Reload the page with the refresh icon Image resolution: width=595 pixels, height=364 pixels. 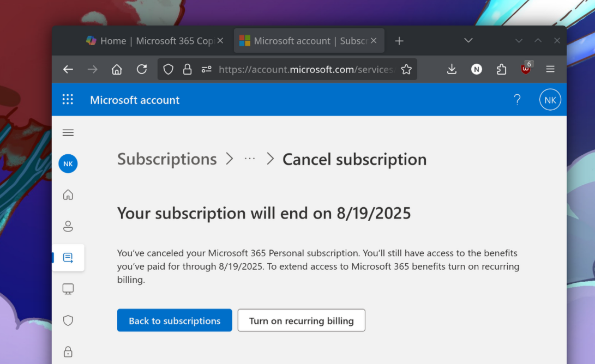[142, 69]
